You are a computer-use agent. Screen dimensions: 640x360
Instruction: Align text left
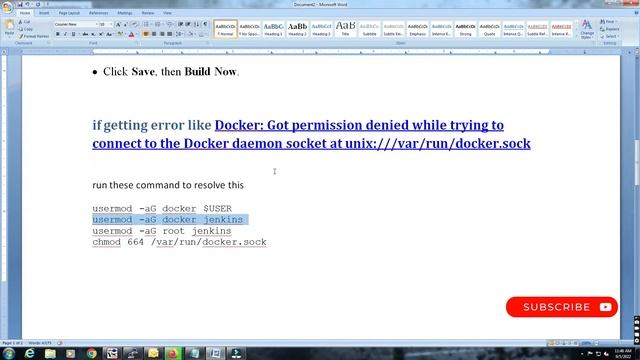pyautogui.click(x=146, y=34)
